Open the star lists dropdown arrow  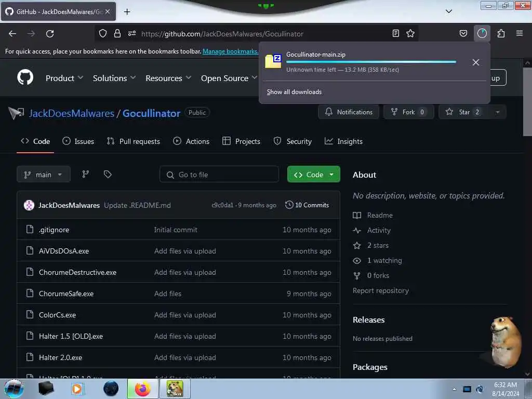(497, 112)
